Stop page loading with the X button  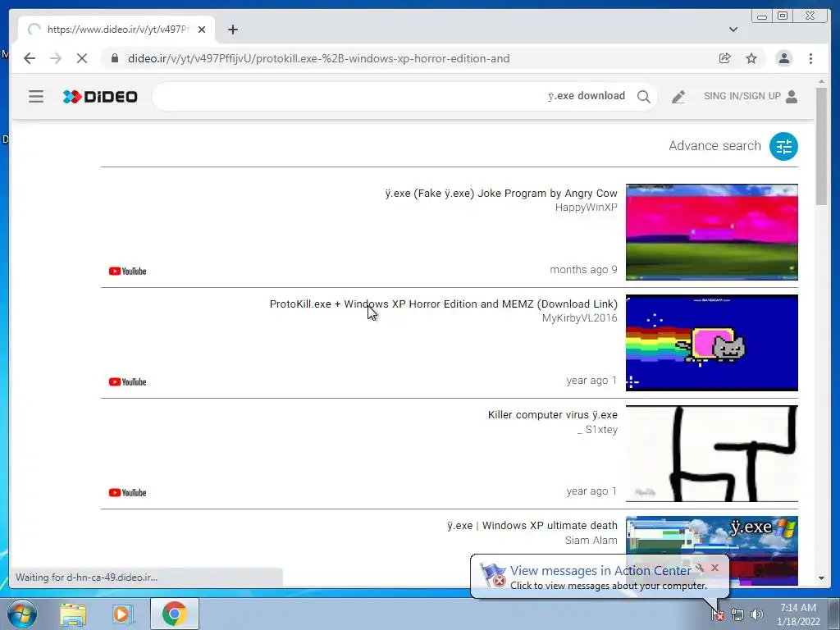point(82,58)
